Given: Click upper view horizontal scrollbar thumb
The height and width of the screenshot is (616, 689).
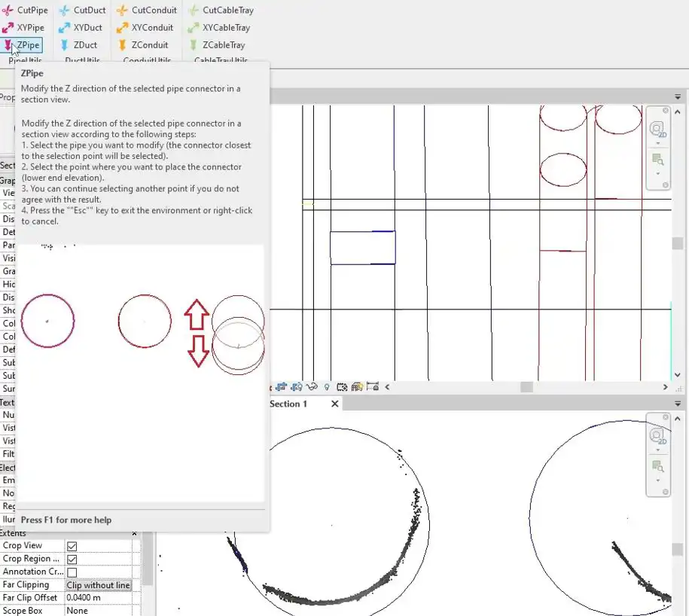Looking at the screenshot, I should click(x=527, y=387).
